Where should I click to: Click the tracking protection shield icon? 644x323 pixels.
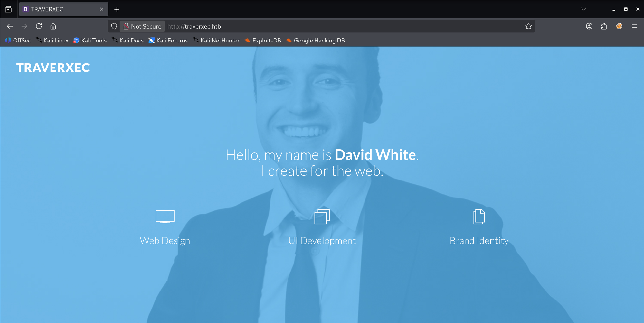coord(114,26)
